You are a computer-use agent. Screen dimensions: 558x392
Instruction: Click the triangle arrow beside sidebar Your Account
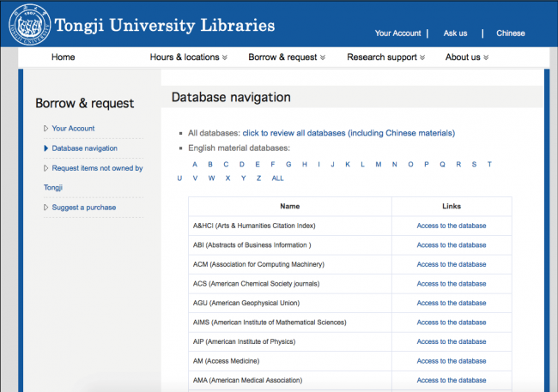coord(45,129)
